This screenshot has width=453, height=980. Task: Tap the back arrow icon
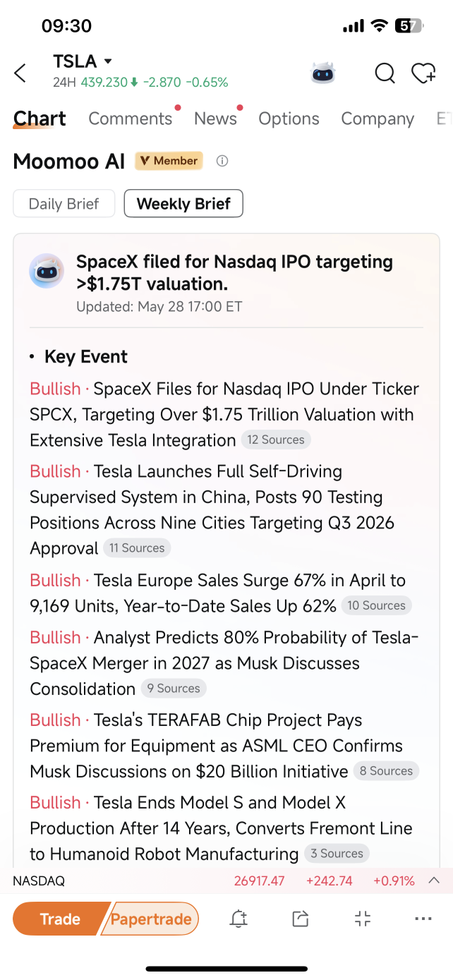(20, 73)
